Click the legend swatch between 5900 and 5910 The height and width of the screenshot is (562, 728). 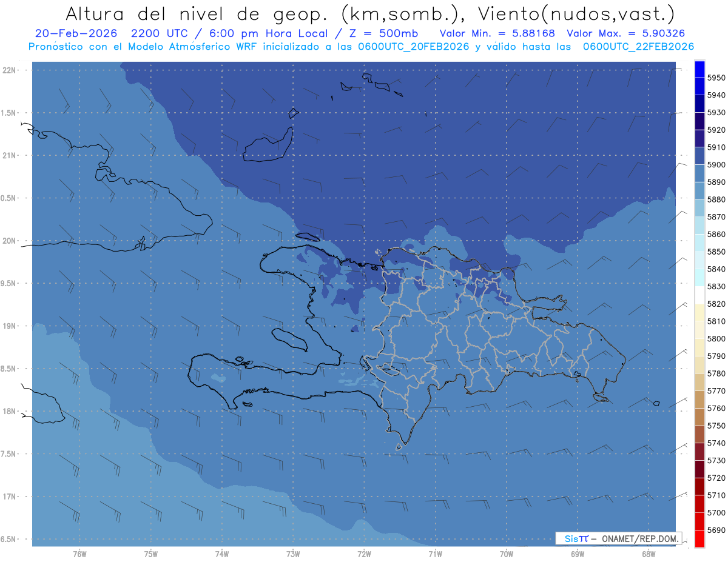pyautogui.click(x=699, y=156)
